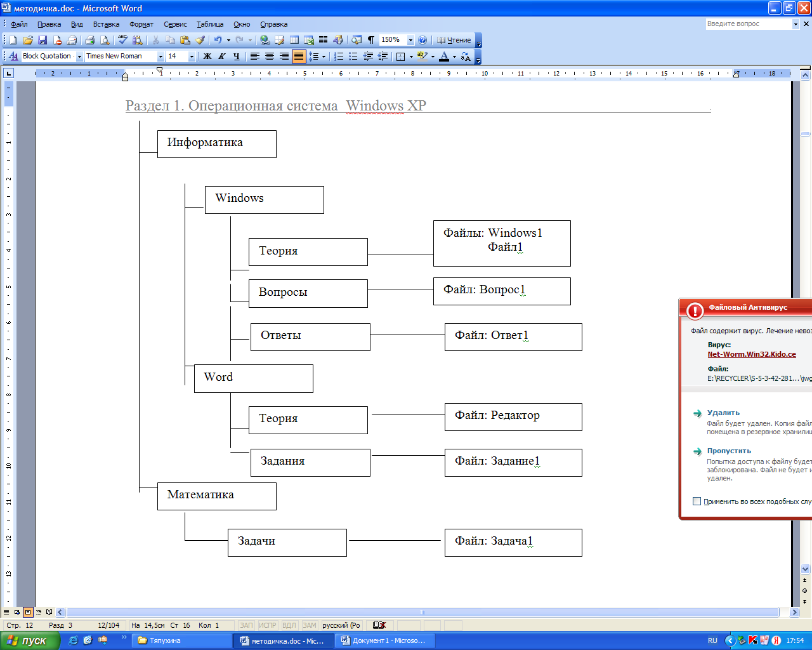Click the horizontal scrollbar thumb

pos(422,613)
